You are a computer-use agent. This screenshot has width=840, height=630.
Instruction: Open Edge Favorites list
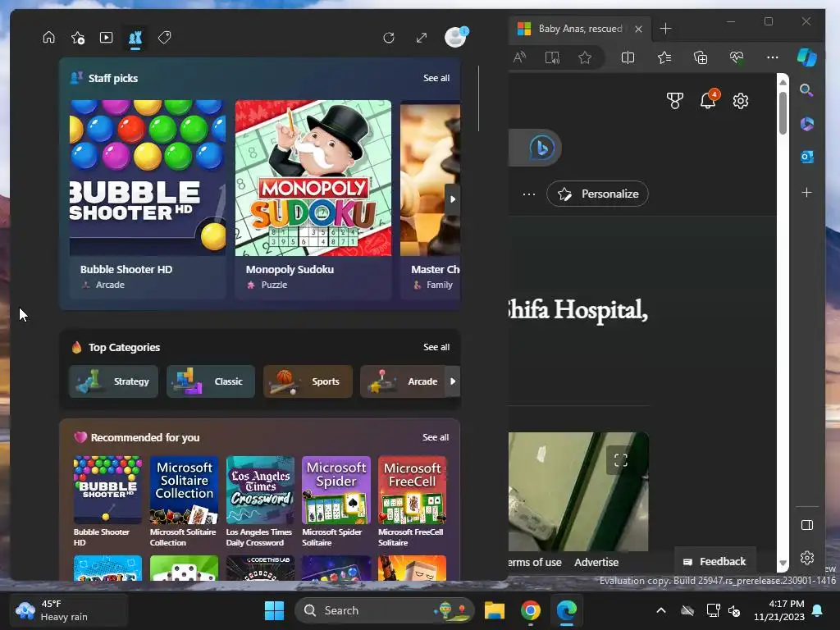[x=664, y=57]
